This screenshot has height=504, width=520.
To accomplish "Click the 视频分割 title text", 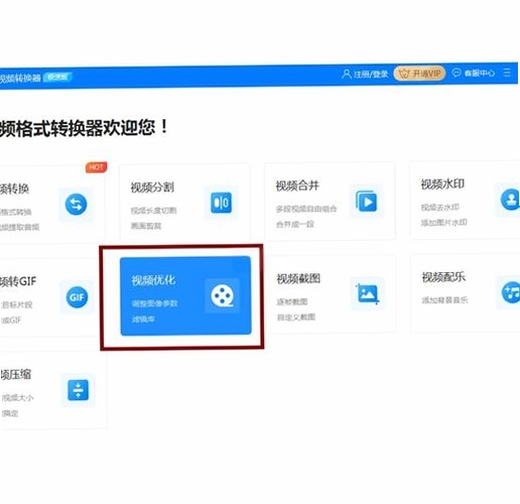I will pyautogui.click(x=152, y=187).
